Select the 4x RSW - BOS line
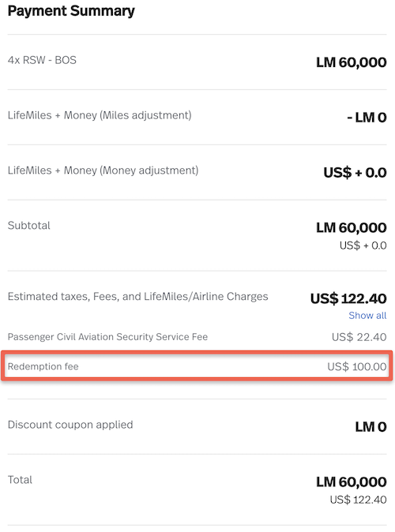Viewport: 395px width, 532px height. [x=42, y=60]
